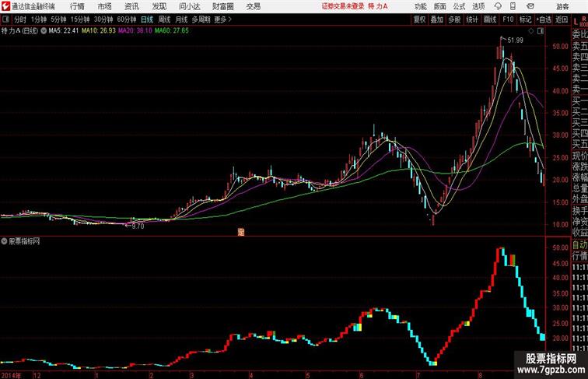Click month 6 marker on the time axis
The image size is (588, 379).
[x=361, y=375]
